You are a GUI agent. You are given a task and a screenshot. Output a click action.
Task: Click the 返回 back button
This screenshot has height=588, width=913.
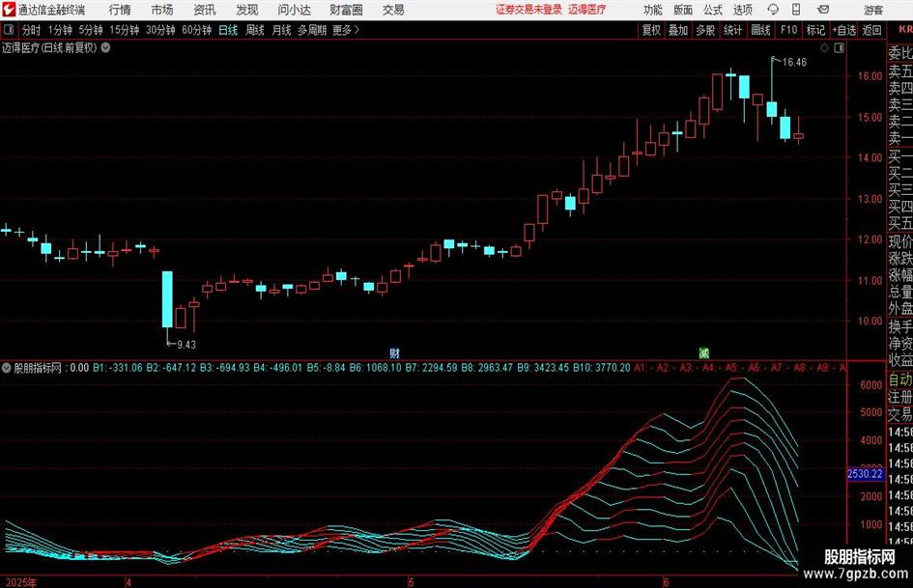point(871,30)
